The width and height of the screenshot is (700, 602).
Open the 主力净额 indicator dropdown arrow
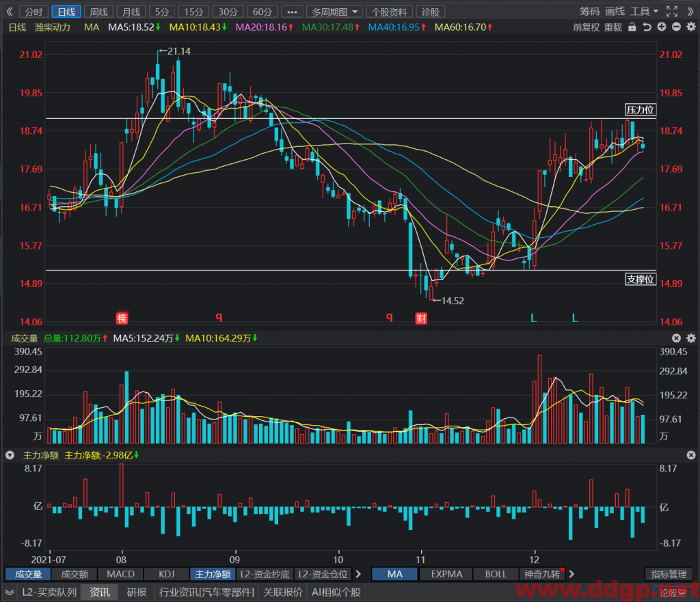pos(10,455)
